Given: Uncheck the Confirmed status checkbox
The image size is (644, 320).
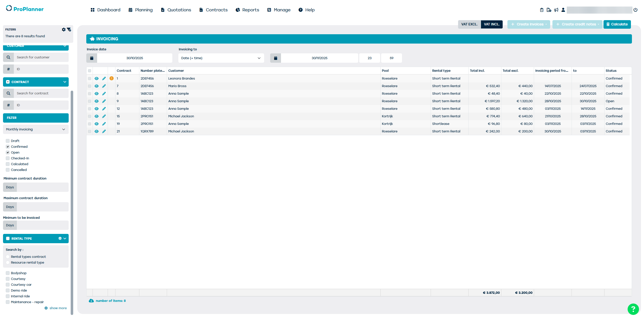Looking at the screenshot, I should click(8, 147).
